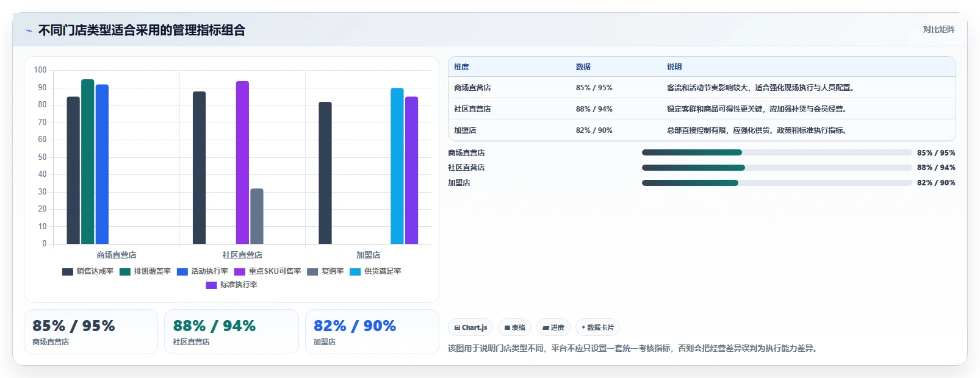The height and width of the screenshot is (378, 980).
Task: Click the dark 销售达成率 bar for 商场直营店
Action: [x=73, y=171]
